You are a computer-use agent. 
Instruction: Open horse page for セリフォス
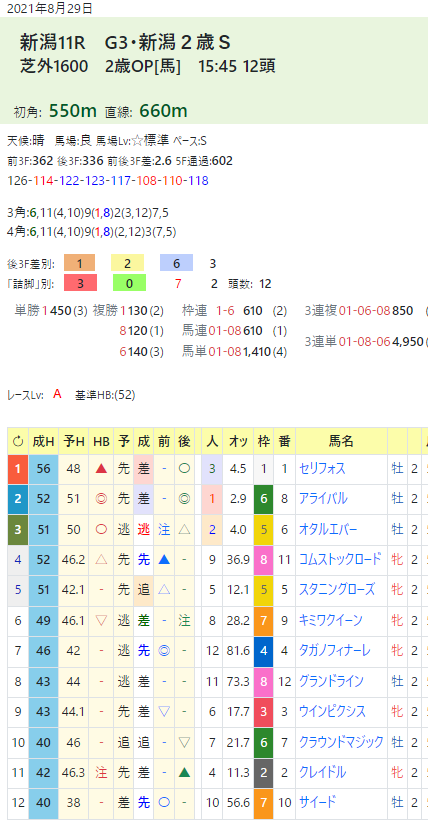point(322,468)
